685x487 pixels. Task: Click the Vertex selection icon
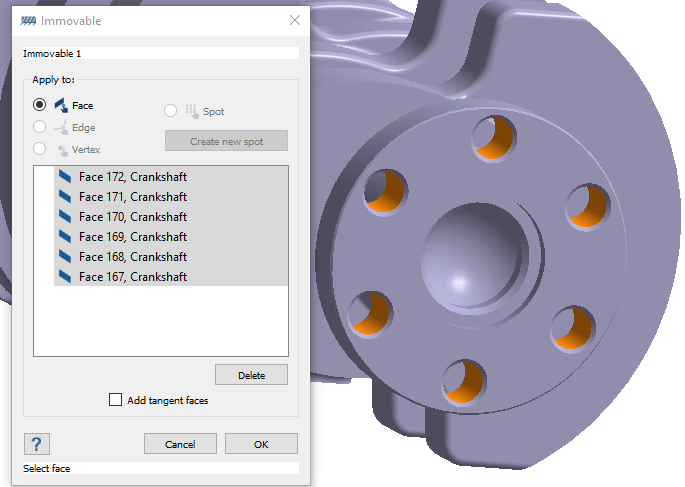pos(63,150)
